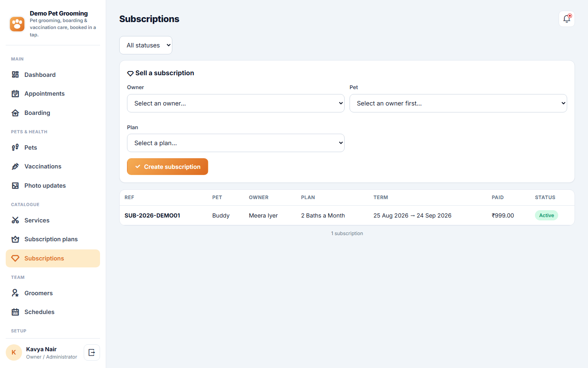Click subscription ref SUB-2026-DEMO01
This screenshot has height=368, width=588.
152,215
